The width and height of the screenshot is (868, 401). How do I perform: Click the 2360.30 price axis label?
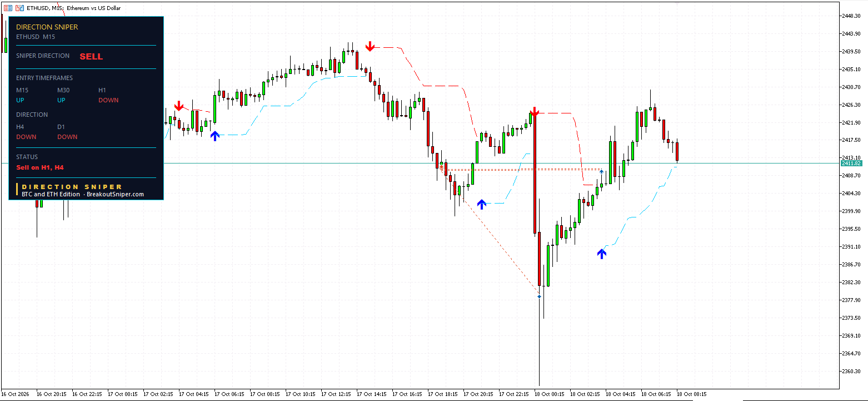tap(852, 371)
